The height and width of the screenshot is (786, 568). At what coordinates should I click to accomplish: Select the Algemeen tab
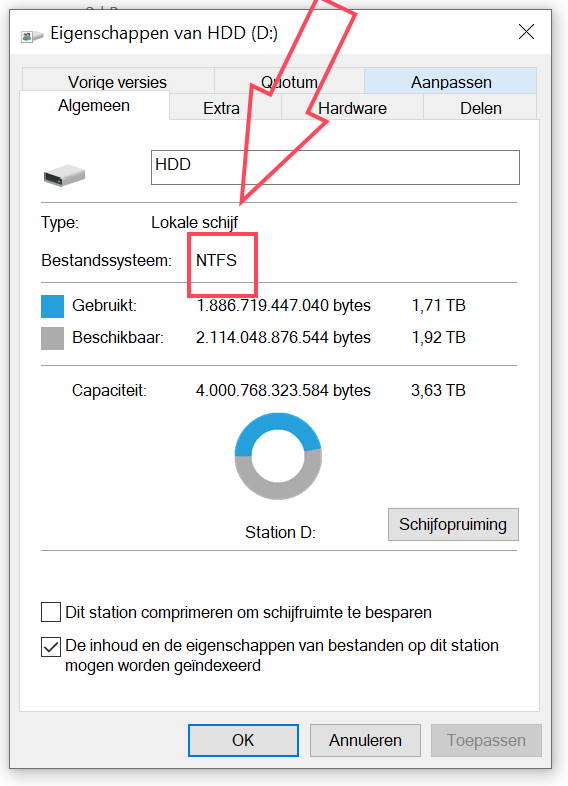point(94,105)
